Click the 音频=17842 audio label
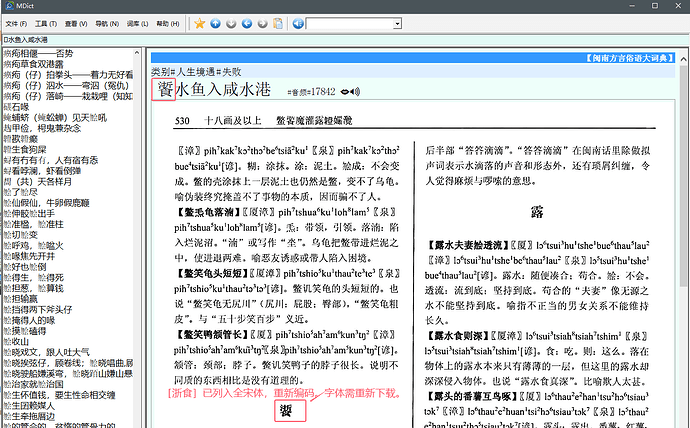The width and height of the screenshot is (690, 428). [x=311, y=92]
